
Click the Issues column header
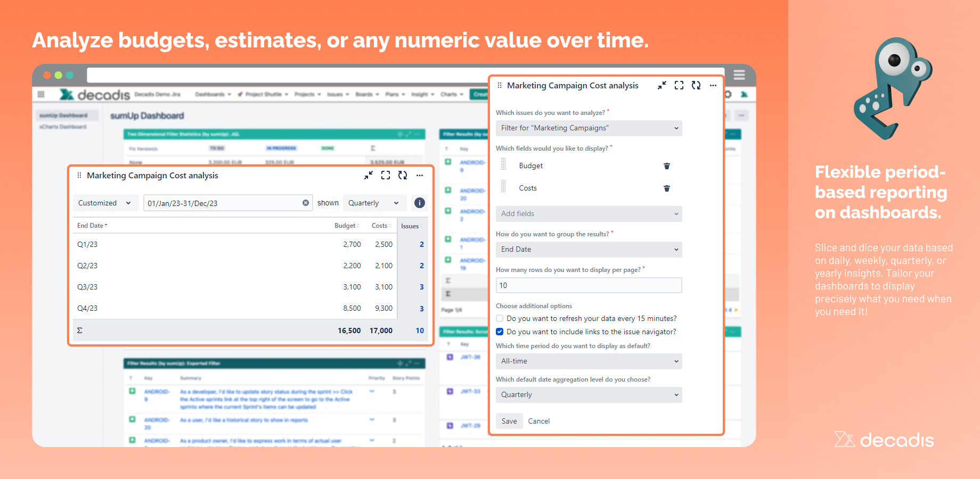pyautogui.click(x=410, y=226)
